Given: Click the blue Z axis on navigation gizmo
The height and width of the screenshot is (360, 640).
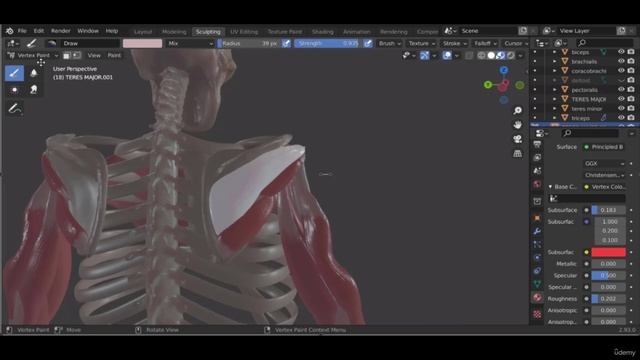Looking at the screenshot, I should click(x=504, y=70).
